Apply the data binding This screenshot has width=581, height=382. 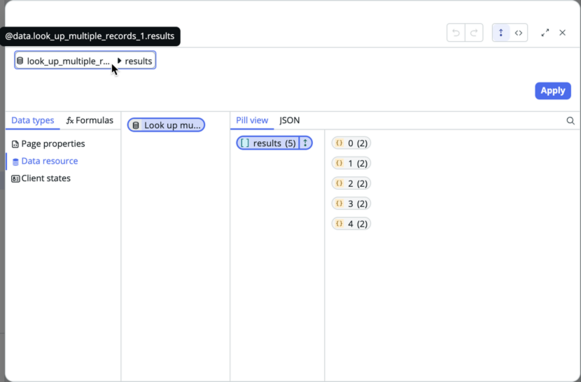point(552,91)
